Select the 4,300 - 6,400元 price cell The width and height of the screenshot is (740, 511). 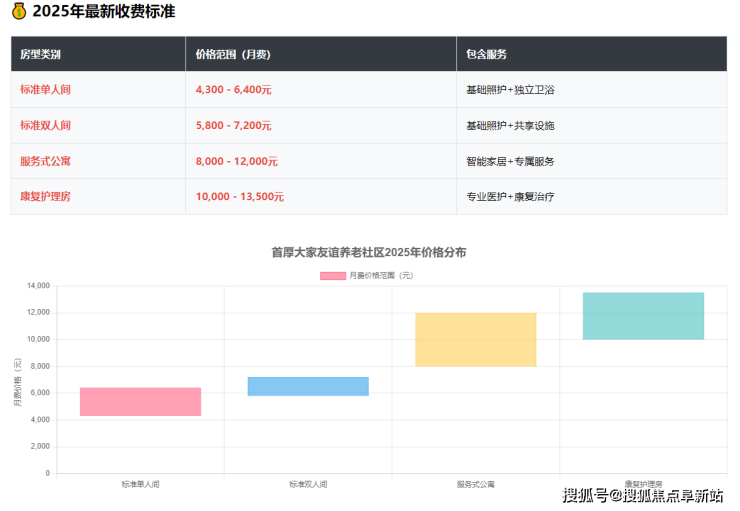(234, 90)
